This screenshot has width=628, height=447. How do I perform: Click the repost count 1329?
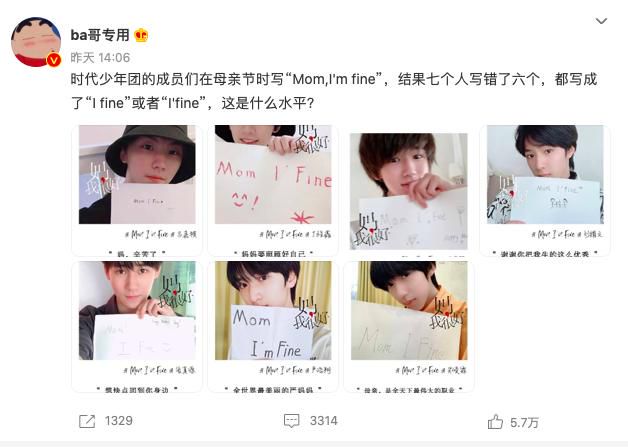point(119,421)
